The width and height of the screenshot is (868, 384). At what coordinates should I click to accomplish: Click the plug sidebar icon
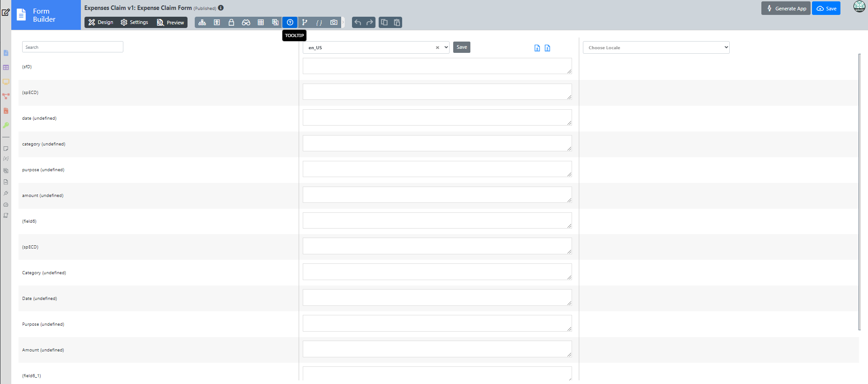tap(6, 193)
